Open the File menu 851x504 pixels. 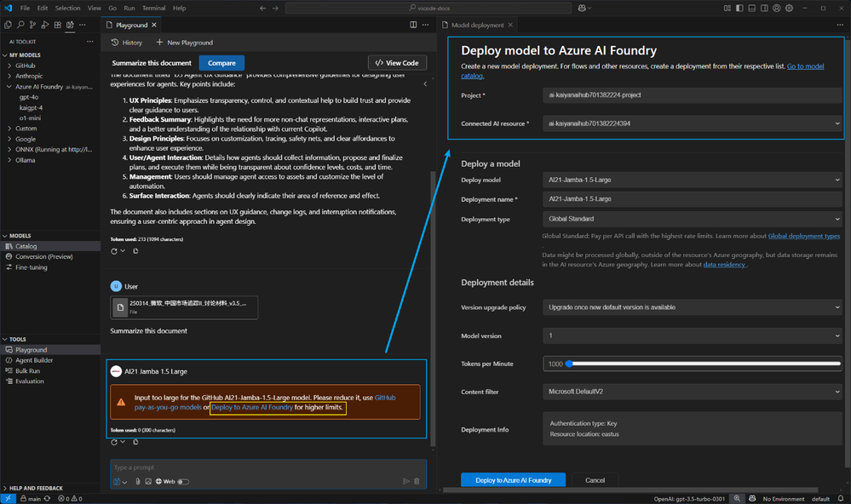[25, 9]
